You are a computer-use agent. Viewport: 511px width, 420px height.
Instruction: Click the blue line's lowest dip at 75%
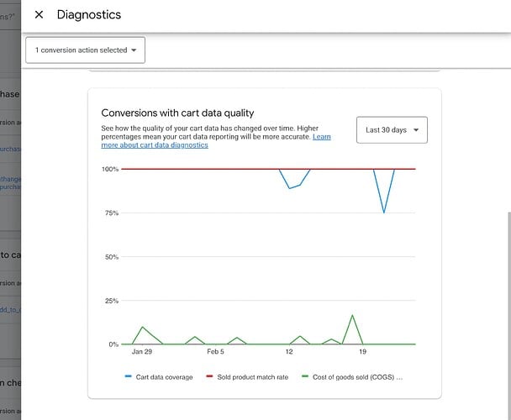(x=384, y=213)
